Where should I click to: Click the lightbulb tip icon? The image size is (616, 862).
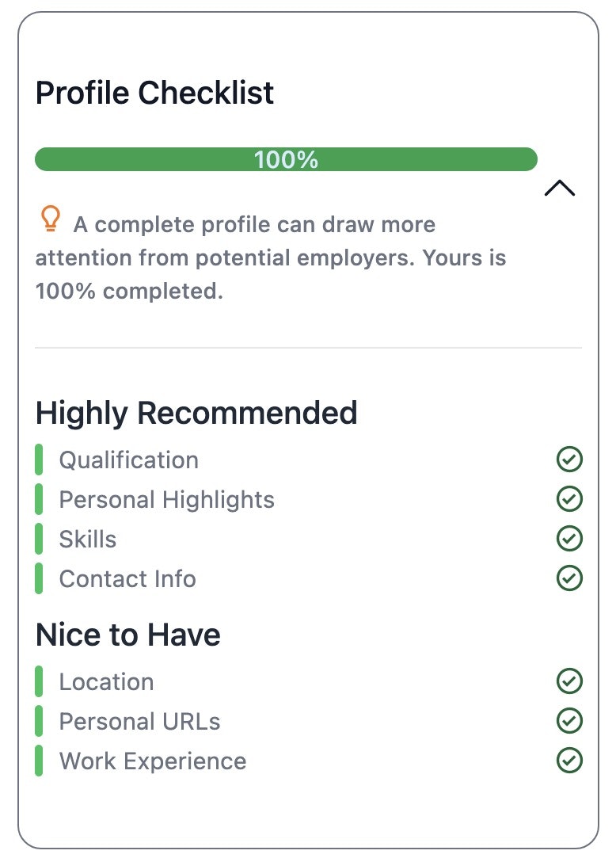pyautogui.click(x=51, y=219)
